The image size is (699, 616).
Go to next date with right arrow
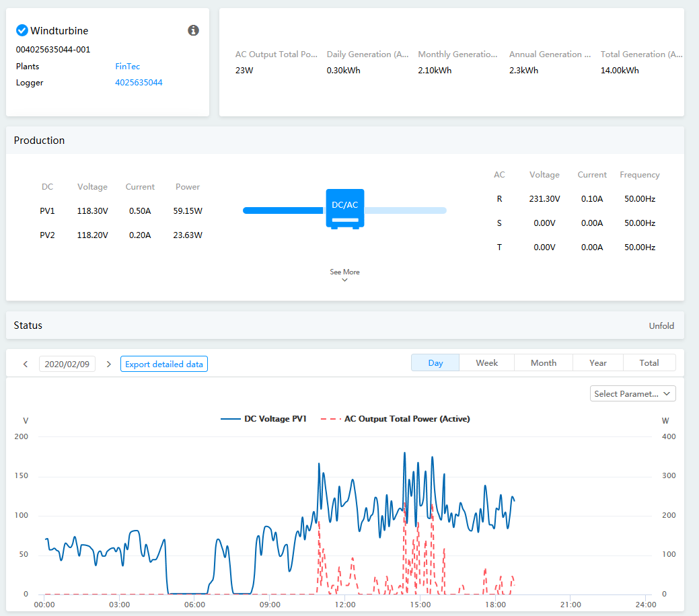click(x=109, y=364)
